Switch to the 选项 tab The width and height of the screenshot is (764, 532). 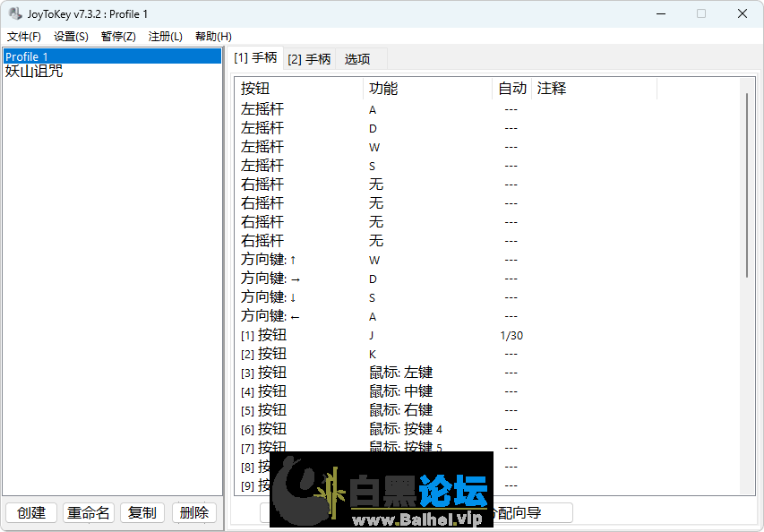click(x=357, y=59)
